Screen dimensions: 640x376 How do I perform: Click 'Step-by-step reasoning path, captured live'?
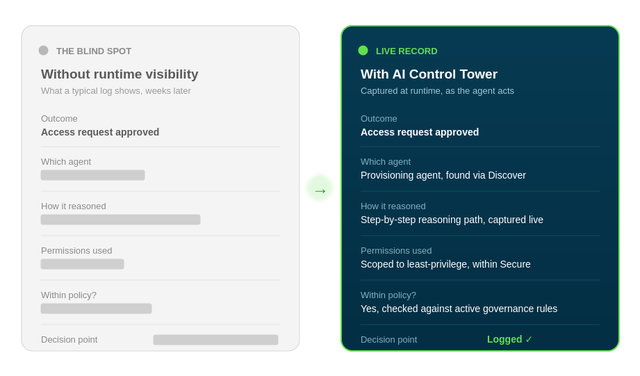coord(452,220)
